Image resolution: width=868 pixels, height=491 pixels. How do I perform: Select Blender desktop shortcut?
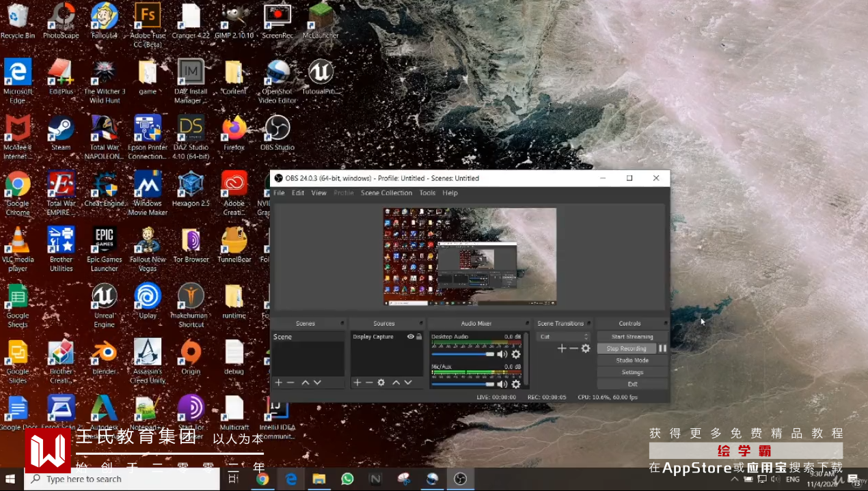pos(104,357)
